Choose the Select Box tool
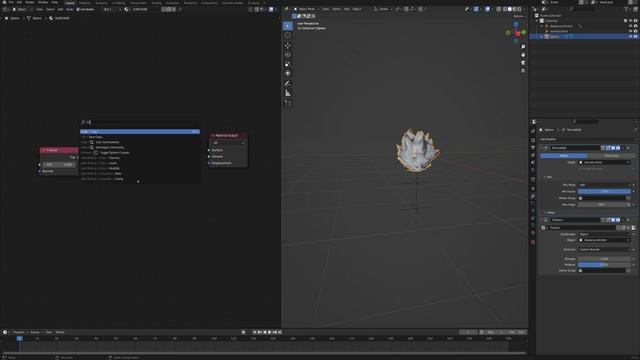Image resolution: width=640 pixels, height=360 pixels. (x=288, y=26)
